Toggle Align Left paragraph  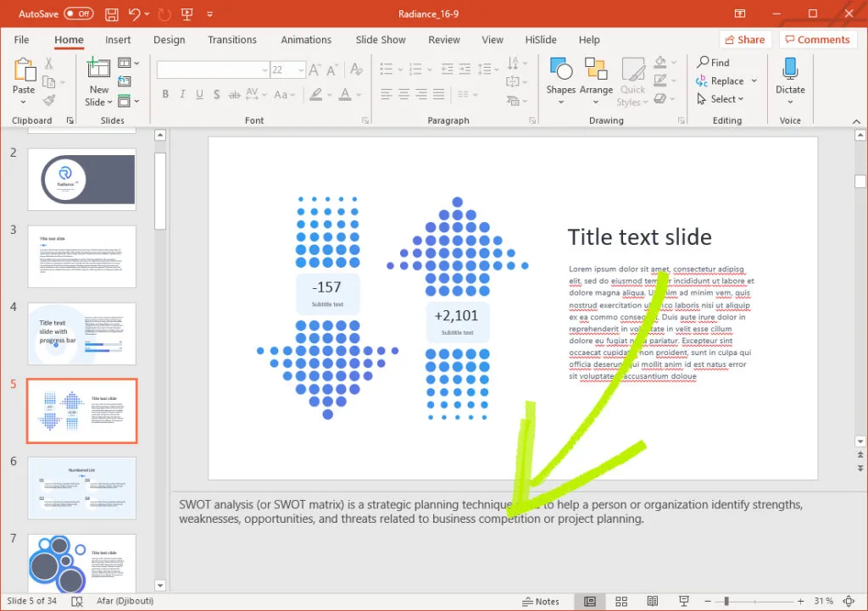click(x=387, y=95)
